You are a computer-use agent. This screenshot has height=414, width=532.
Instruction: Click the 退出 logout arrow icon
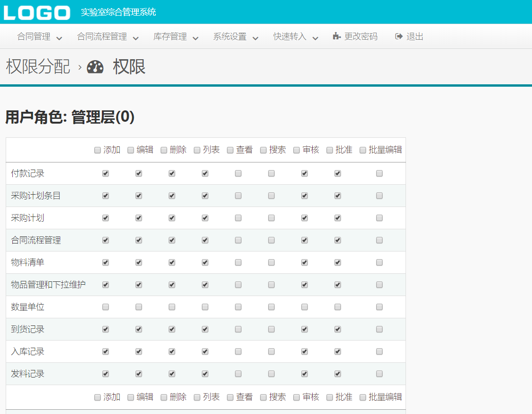point(399,36)
